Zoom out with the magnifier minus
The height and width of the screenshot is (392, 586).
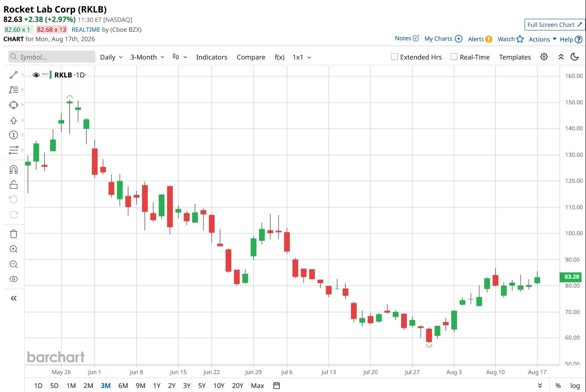click(x=13, y=264)
